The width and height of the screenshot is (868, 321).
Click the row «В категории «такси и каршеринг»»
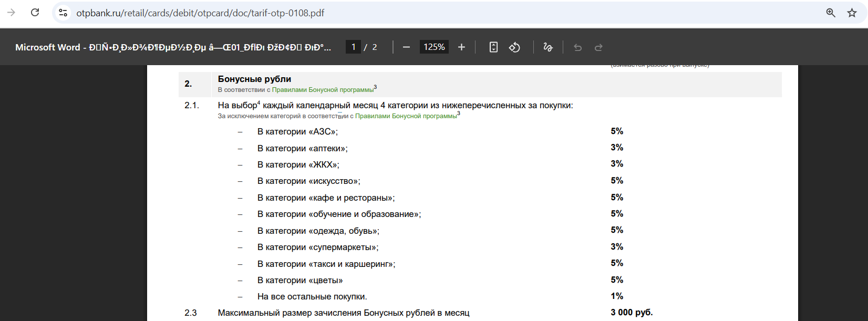click(326, 264)
